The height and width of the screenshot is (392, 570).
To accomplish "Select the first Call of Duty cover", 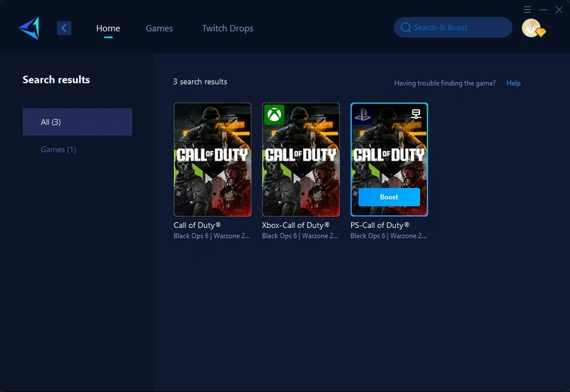I will click(x=213, y=160).
